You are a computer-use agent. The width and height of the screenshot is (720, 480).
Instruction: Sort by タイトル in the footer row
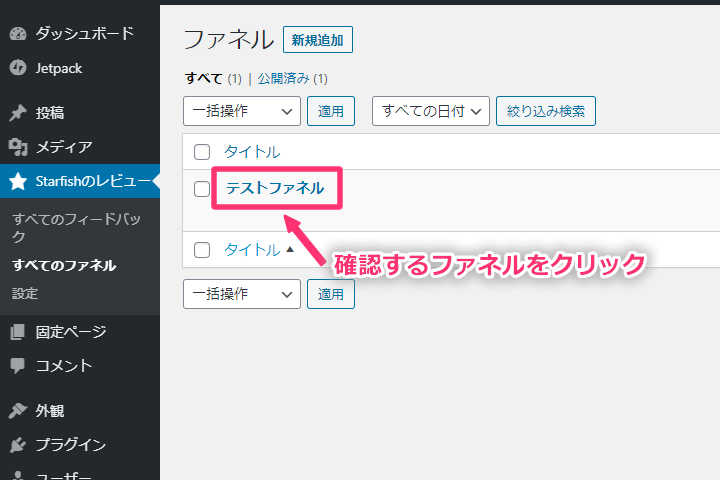252,250
